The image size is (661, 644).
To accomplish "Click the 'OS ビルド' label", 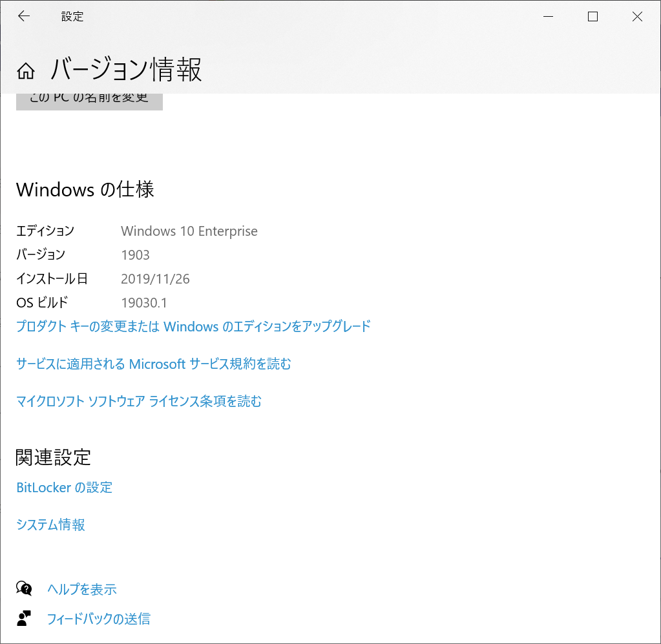I will pos(42,302).
